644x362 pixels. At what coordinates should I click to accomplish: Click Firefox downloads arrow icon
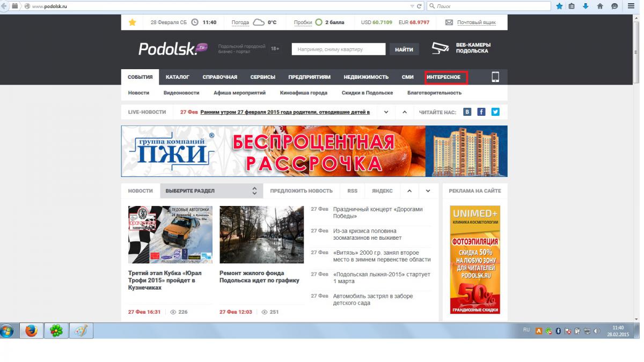click(586, 6)
